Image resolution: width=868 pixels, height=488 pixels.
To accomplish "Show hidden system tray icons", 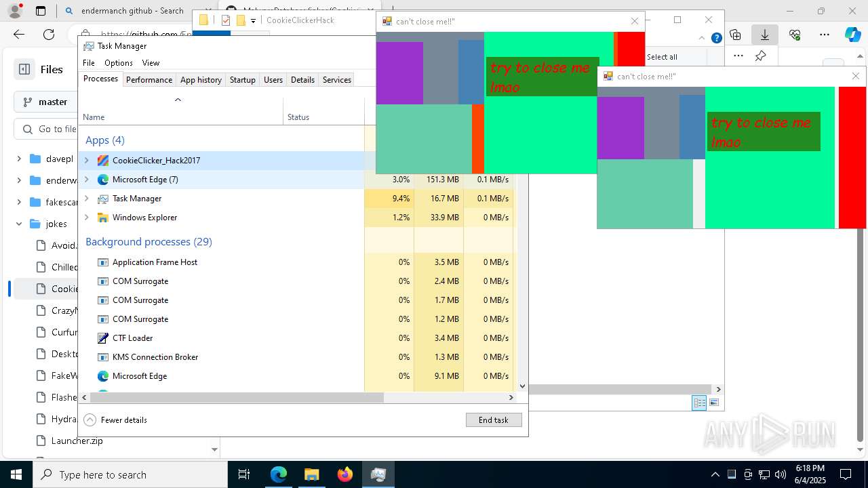I will [x=715, y=474].
